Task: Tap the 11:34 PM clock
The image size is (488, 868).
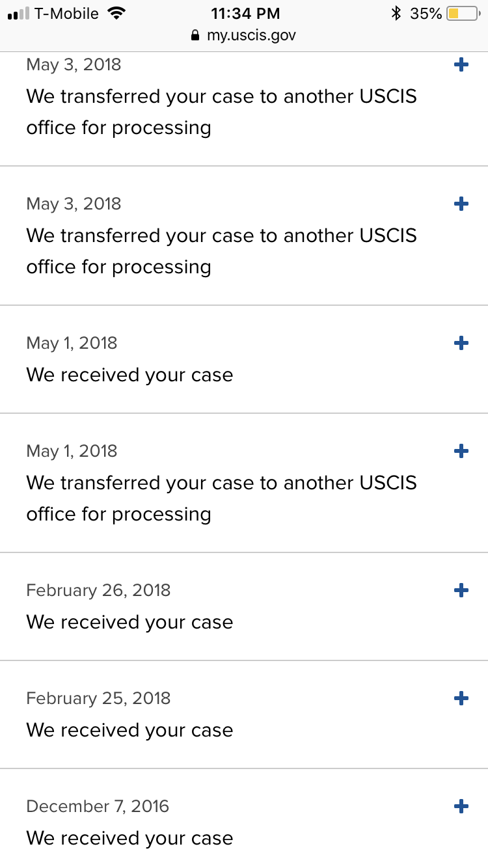Action: [245, 13]
